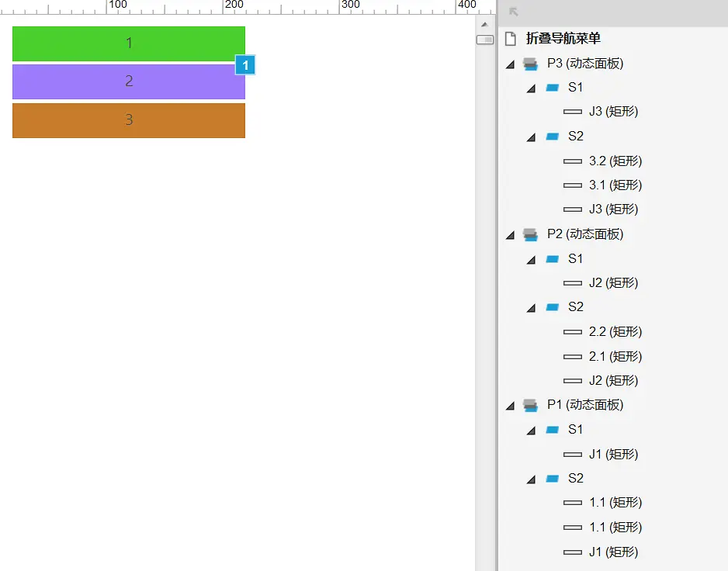Viewport: 728px width, 571px height.
Task: Select the 2.2 (矩形) outline item
Action: [x=615, y=332]
